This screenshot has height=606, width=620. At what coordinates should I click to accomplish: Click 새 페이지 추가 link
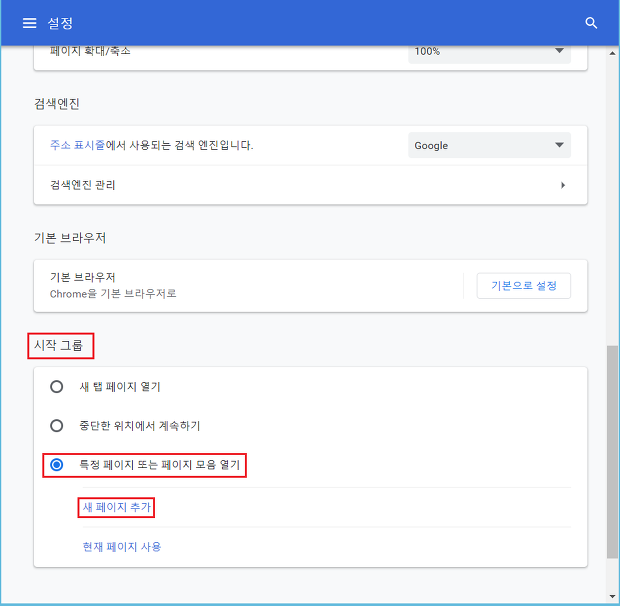coord(117,507)
